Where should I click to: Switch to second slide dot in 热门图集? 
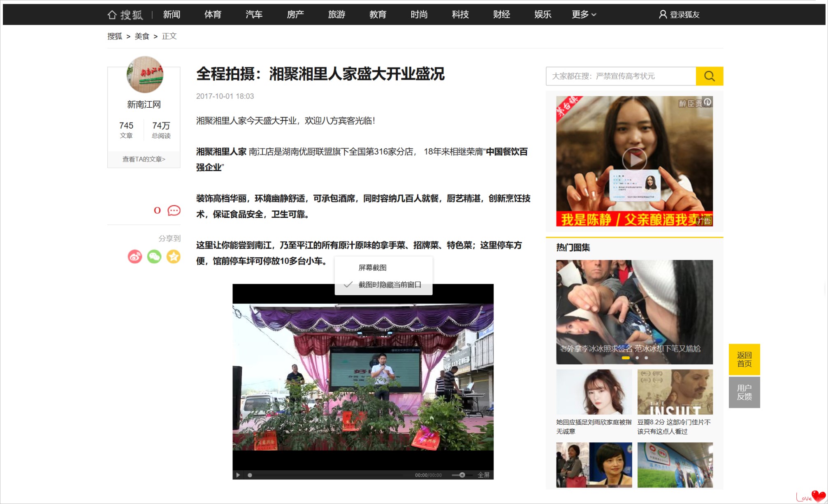coord(637,358)
